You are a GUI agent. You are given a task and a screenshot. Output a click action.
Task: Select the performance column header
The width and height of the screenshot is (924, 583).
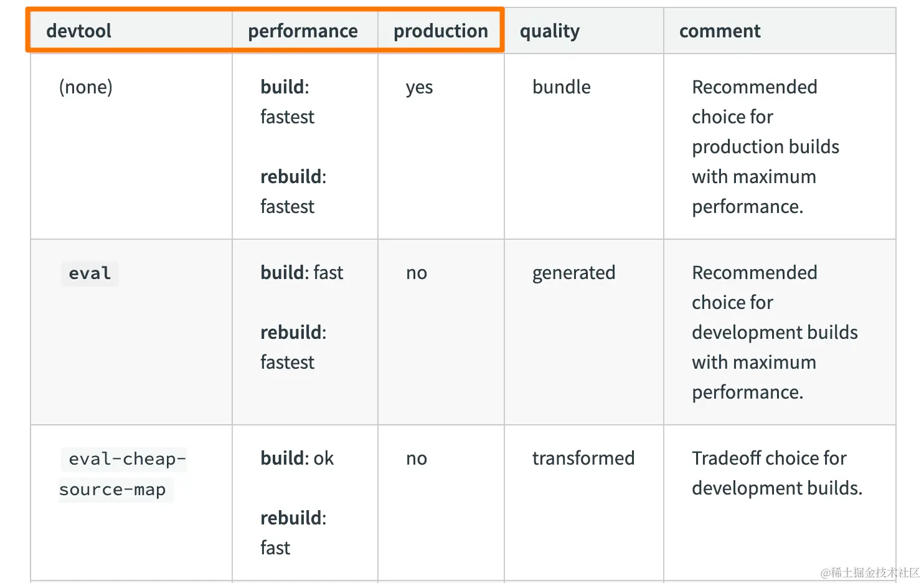coord(303,31)
